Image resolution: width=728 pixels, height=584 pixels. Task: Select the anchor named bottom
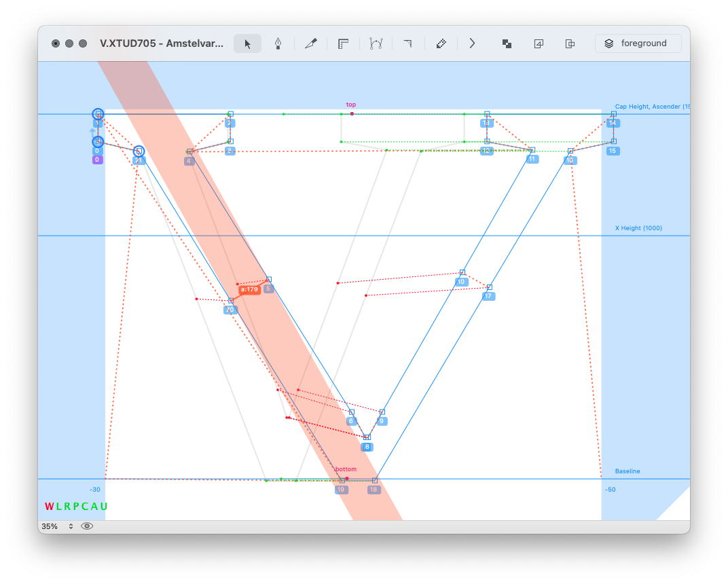tap(346, 478)
